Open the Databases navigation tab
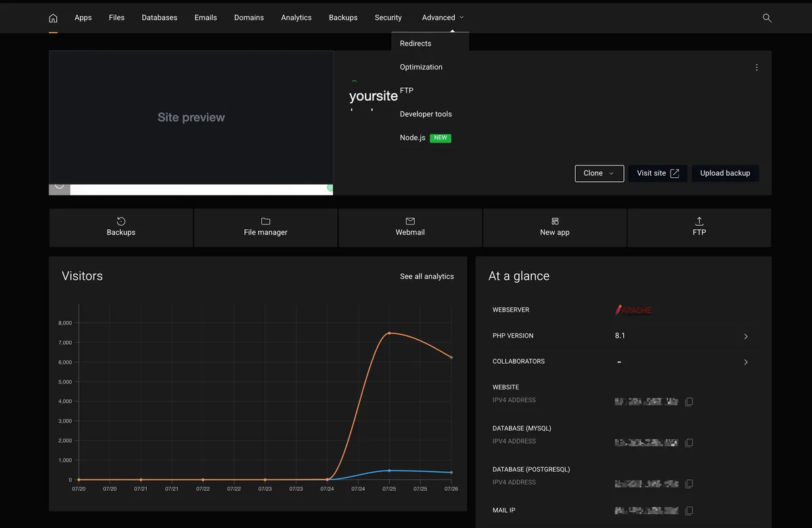This screenshot has height=528, width=812. (x=160, y=18)
